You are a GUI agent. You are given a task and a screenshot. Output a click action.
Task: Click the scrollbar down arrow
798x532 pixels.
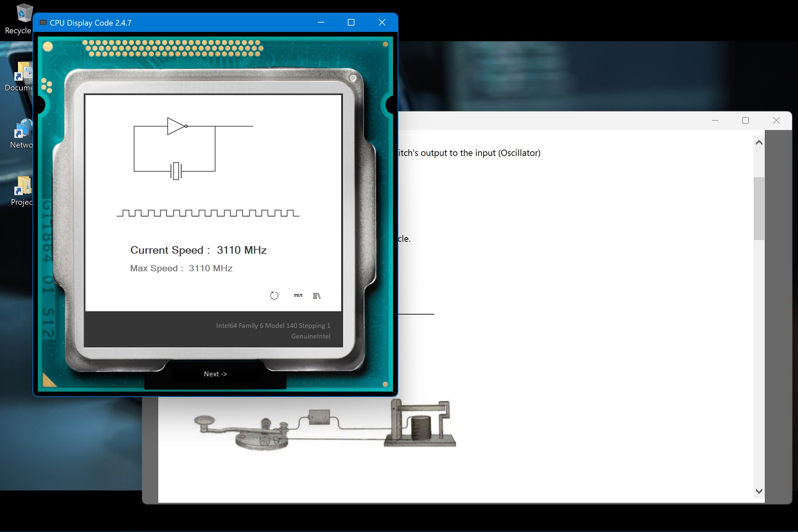click(x=759, y=491)
